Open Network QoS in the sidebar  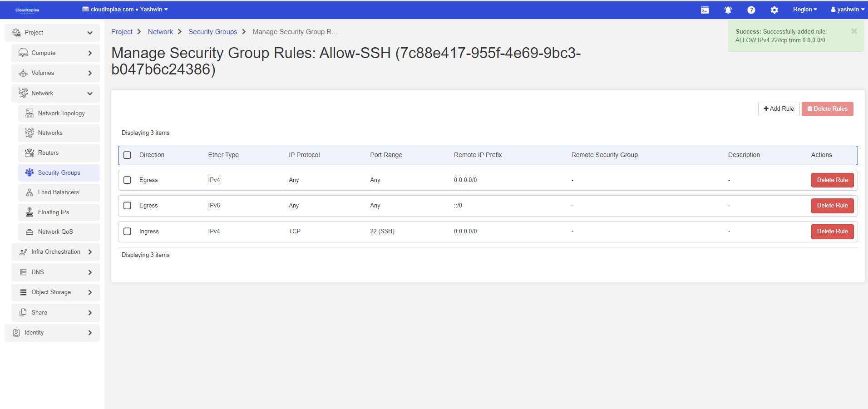click(55, 232)
